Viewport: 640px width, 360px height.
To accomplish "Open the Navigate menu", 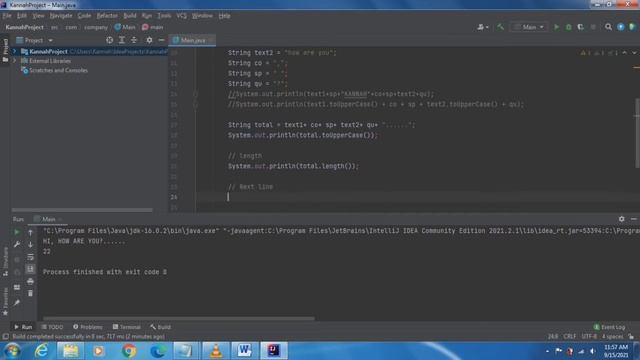I will 61,16.
